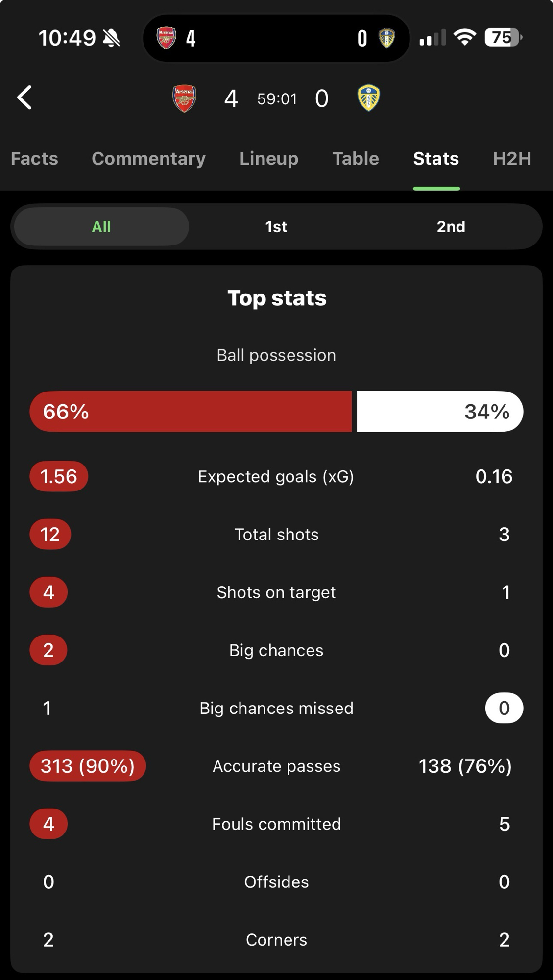Go to the H2H tab
Viewport: 553px width, 980px height.
pyautogui.click(x=512, y=159)
